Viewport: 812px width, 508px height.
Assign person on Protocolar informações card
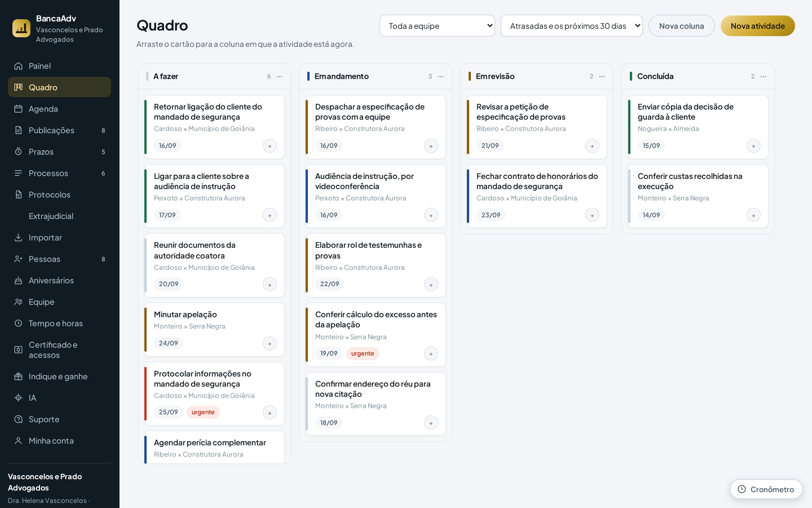point(270,413)
